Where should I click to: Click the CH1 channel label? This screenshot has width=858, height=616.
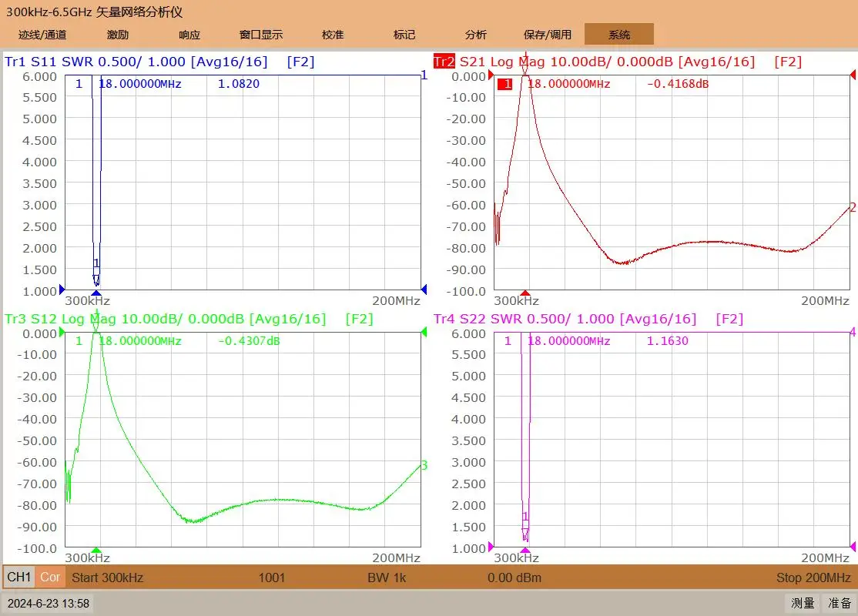(x=19, y=577)
